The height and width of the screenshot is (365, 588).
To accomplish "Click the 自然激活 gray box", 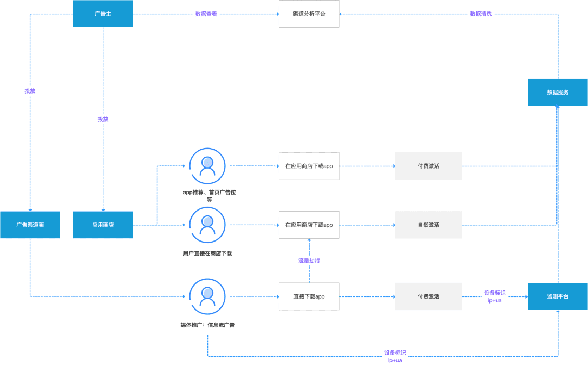I will [x=428, y=225].
